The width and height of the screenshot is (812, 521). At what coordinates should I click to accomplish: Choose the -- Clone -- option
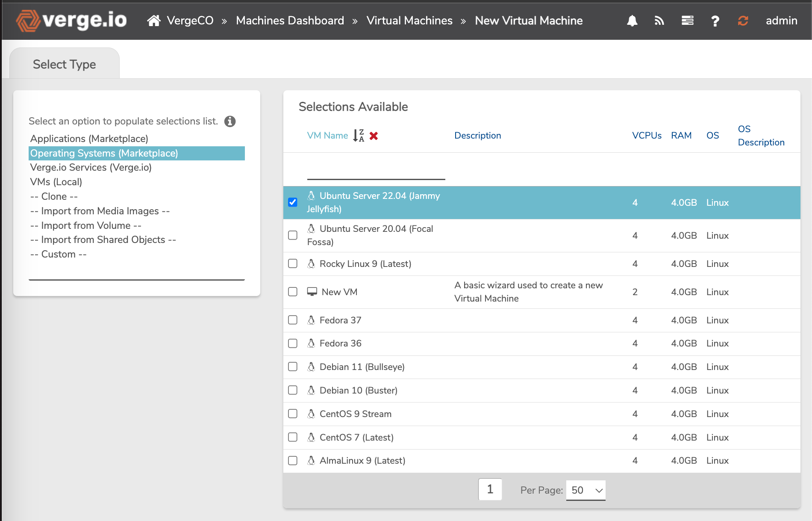pos(137,196)
